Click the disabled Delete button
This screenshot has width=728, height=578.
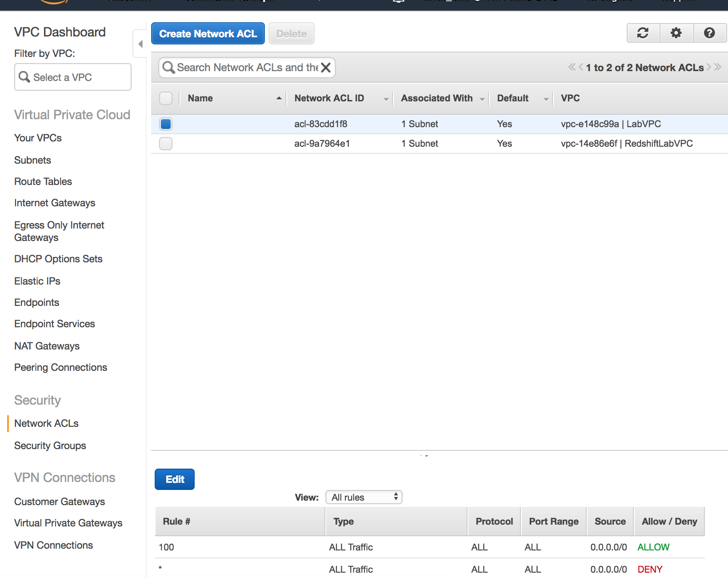click(x=292, y=33)
